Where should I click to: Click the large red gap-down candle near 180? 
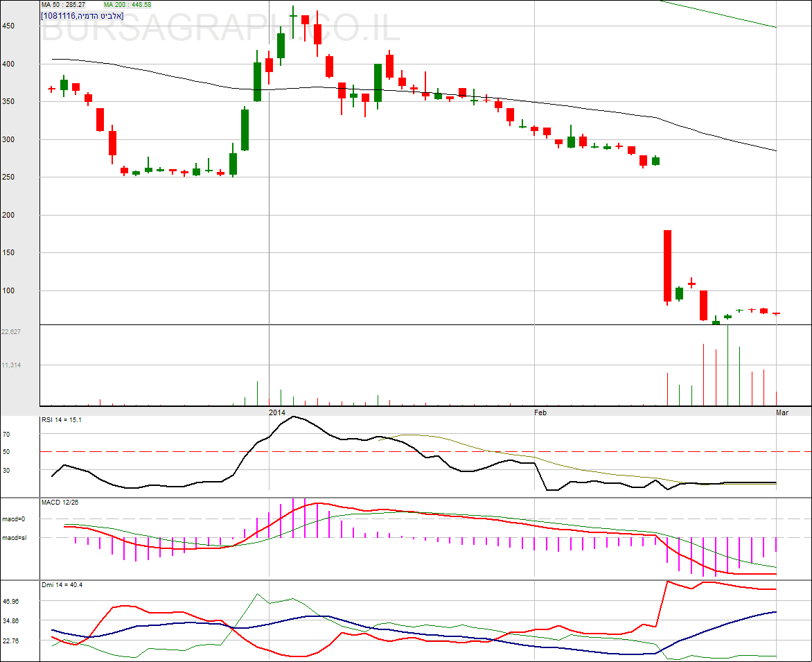point(667,265)
